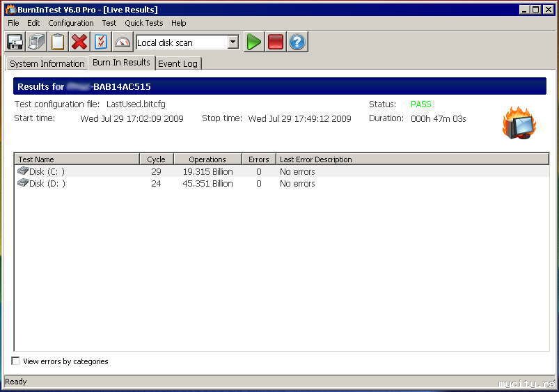
Task: Switch to the System Information tab
Action: pyautogui.click(x=47, y=63)
